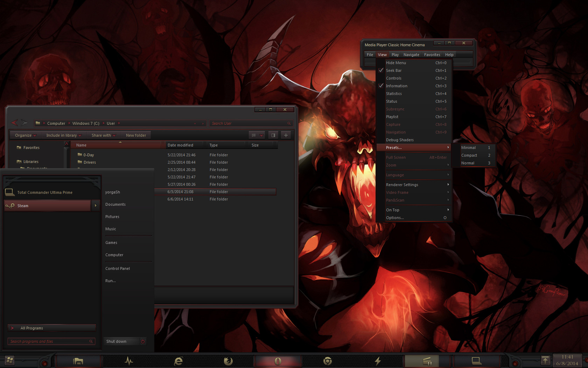Go forward with Explorer's forward arrow
This screenshot has width=588, height=368.
coord(24,123)
